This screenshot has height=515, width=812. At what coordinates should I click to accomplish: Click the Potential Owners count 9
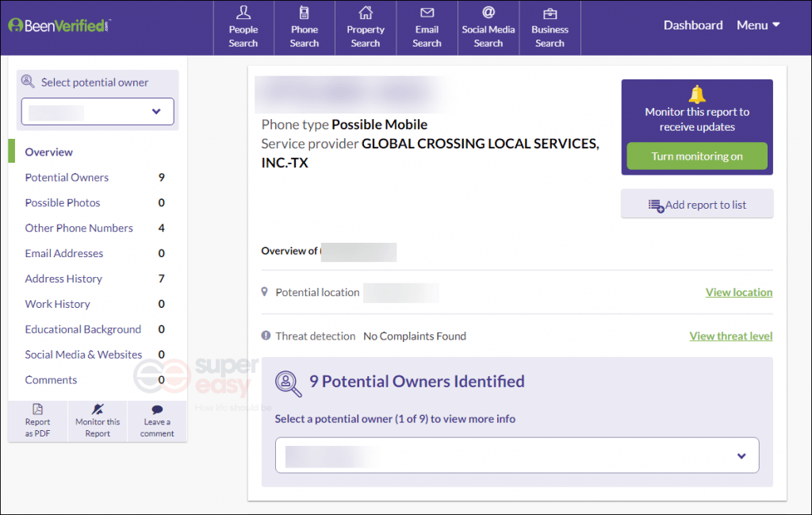click(161, 177)
